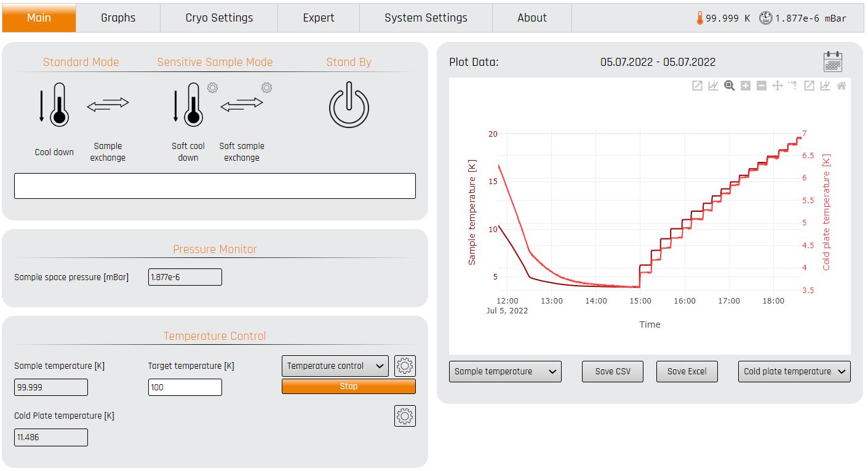Open the Sample temperature plot dropdown

(x=505, y=371)
